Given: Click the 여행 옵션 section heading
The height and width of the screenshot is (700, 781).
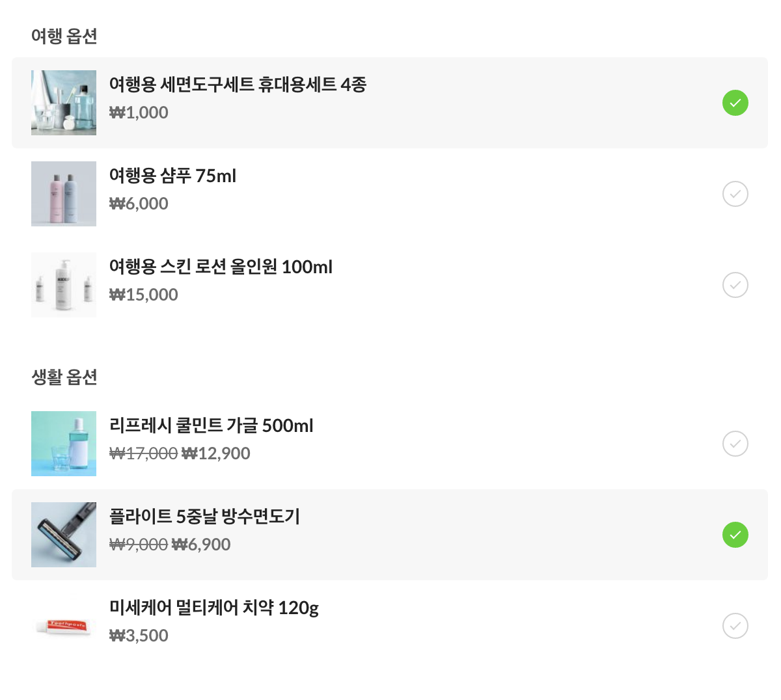Looking at the screenshot, I should 64,36.
